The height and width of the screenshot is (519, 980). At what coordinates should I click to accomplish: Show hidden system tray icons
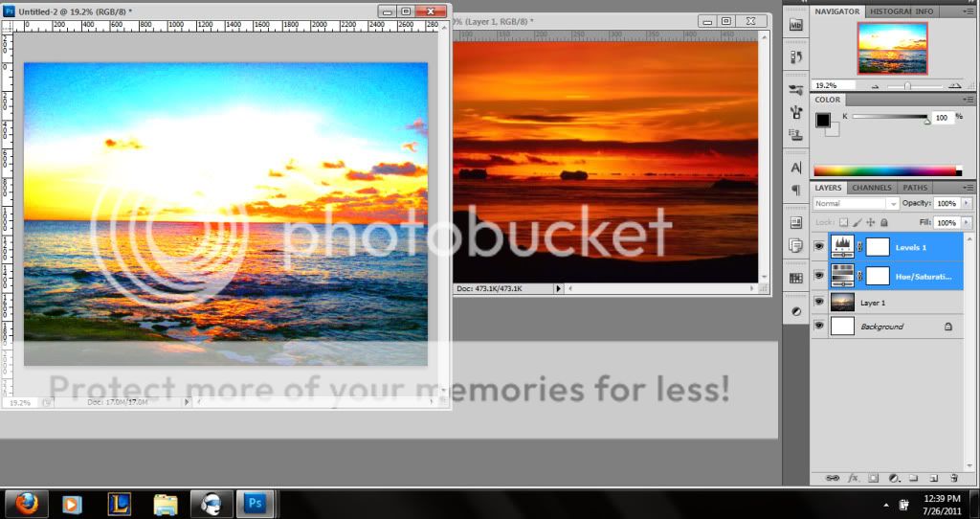click(x=885, y=505)
